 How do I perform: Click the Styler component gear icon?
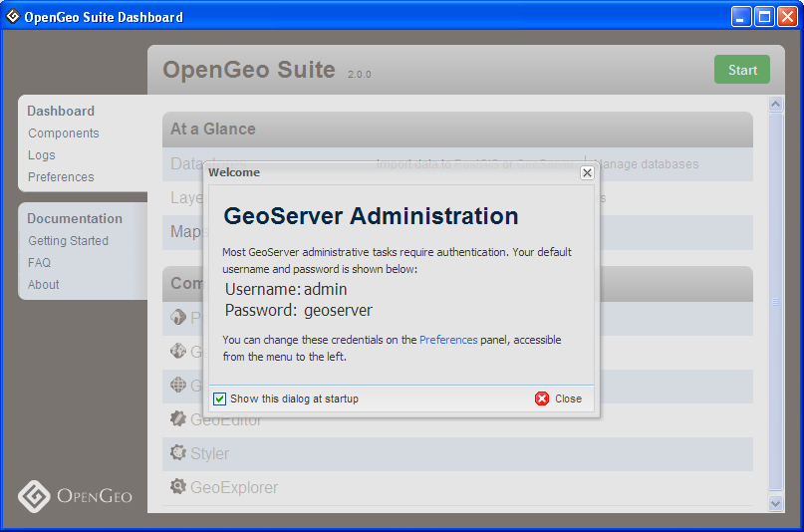178,452
